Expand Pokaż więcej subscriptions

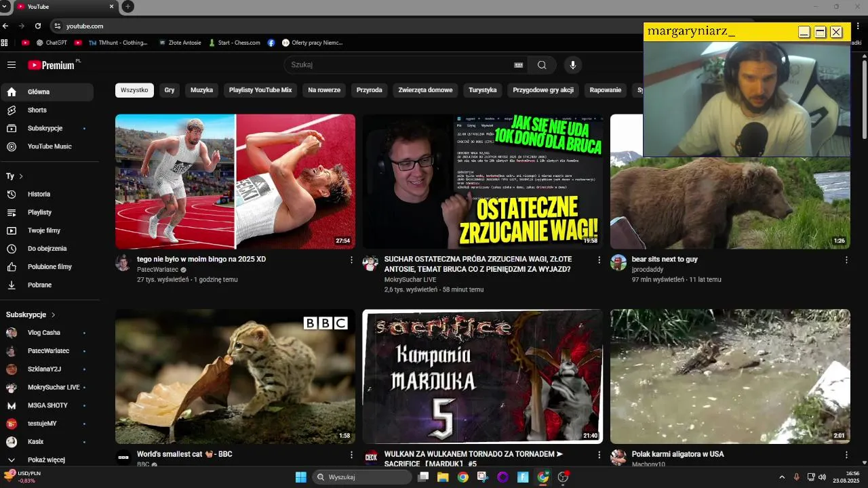47,460
